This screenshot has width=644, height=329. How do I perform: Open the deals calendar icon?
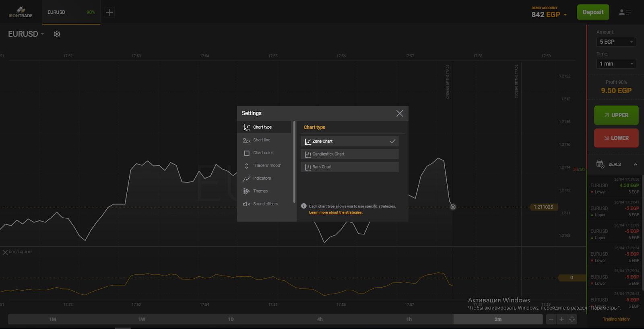[x=600, y=164]
